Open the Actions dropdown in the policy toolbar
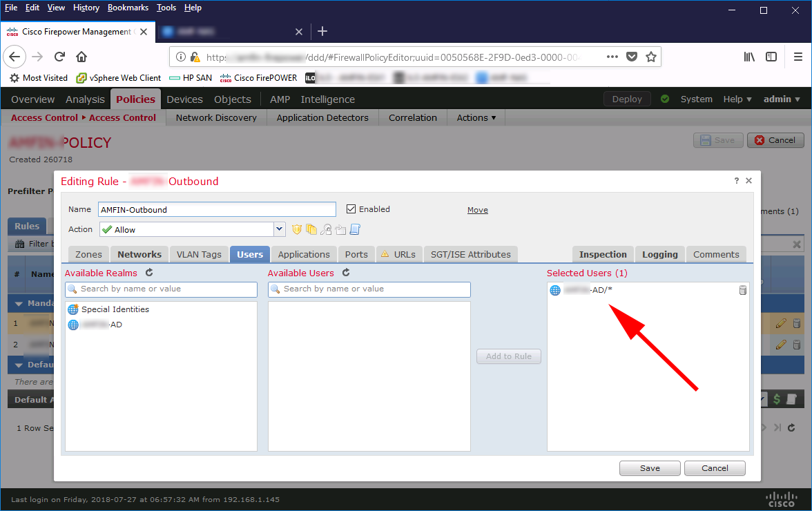 pos(475,117)
